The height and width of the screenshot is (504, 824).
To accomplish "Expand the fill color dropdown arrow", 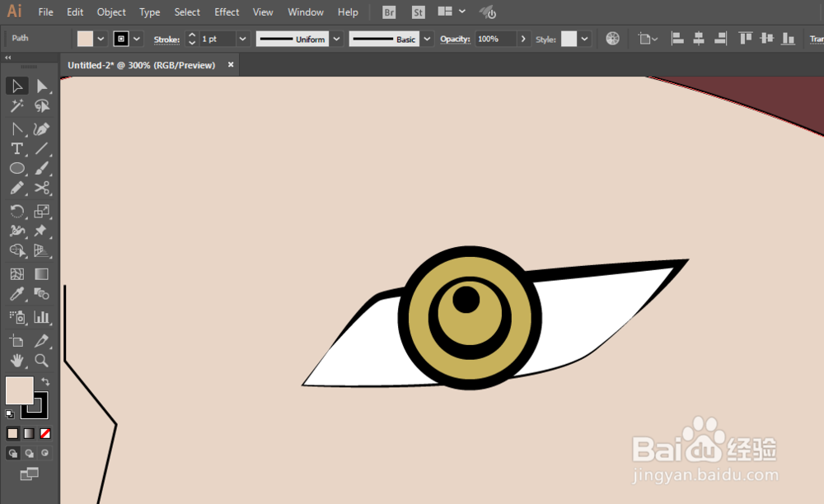I will coord(101,39).
